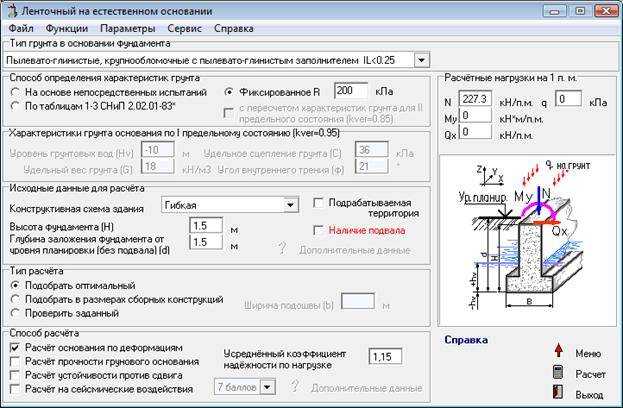Image resolution: width=623 pixels, height=408 pixels.
Task: Click the Расчет button label
Action: 590,374
